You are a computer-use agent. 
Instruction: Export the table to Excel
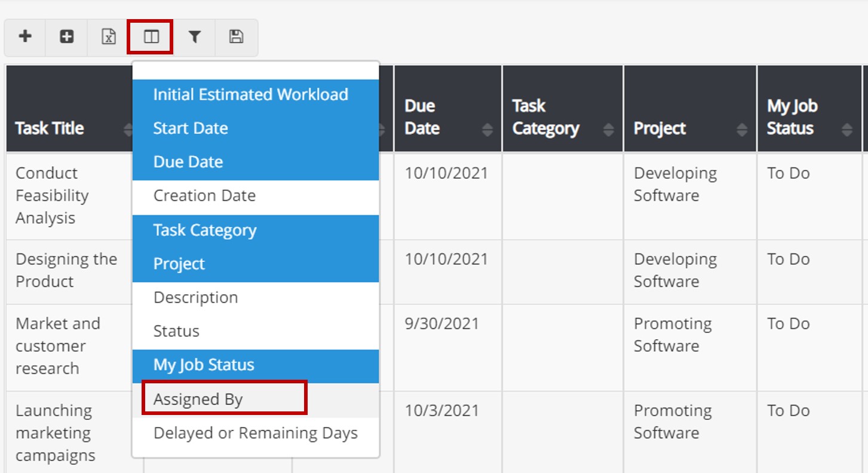tap(108, 36)
